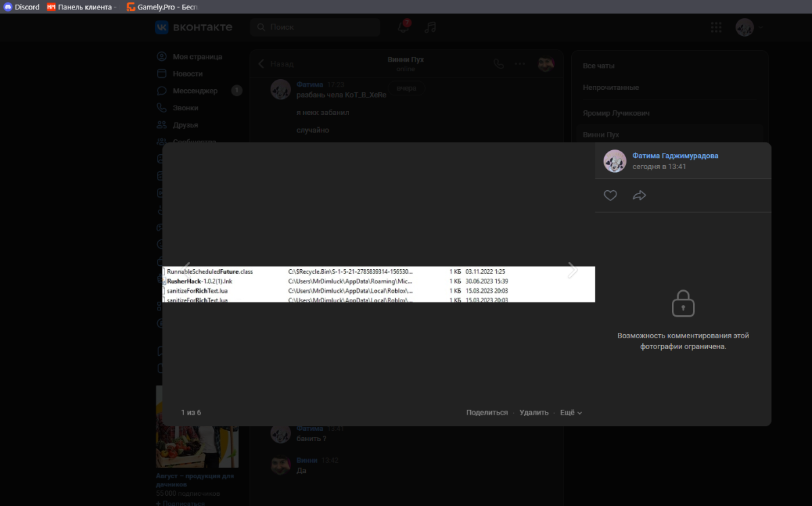This screenshot has height=506, width=812.
Task: Expand the "Ещё" dropdown
Action: pos(570,413)
